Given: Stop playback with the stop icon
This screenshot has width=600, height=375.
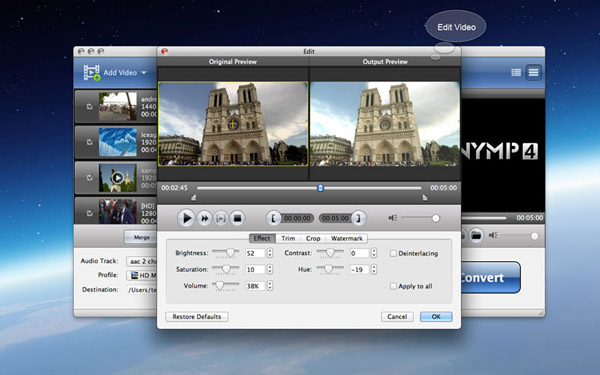Looking at the screenshot, I should tap(237, 218).
